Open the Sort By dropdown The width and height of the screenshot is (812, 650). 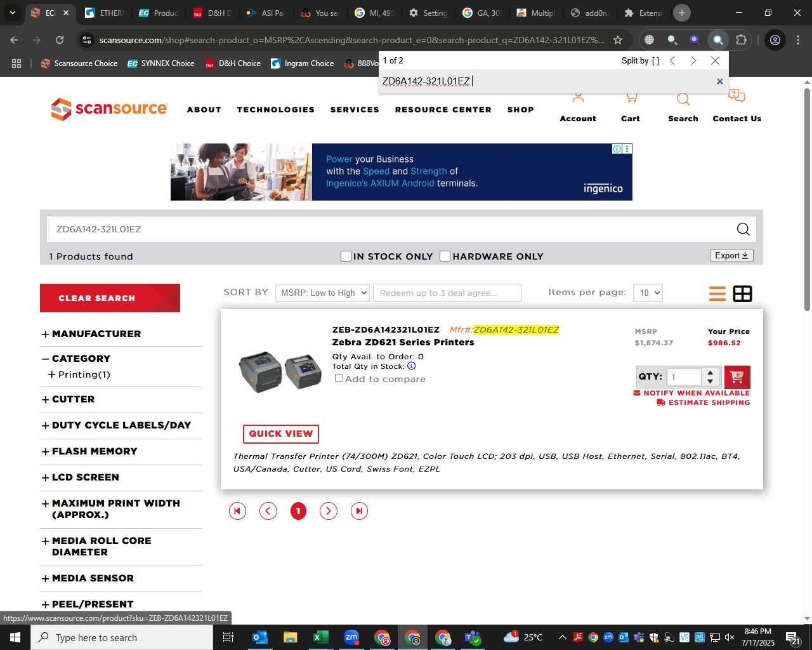pos(322,293)
